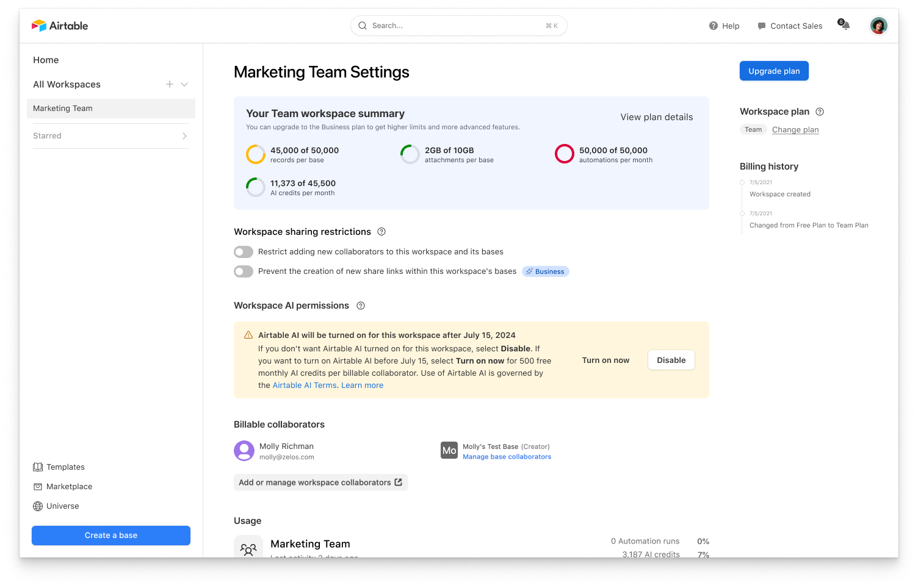This screenshot has height=588, width=918.
Task: Click help icon beside Workspace AI permissions
Action: [x=361, y=306]
